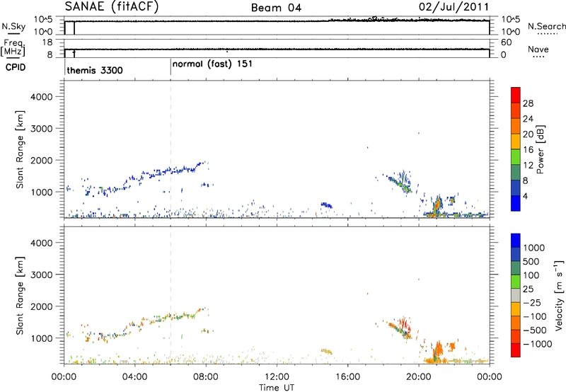Click the Time UT axis label
Screen dimensions: 566x392
coord(277,388)
